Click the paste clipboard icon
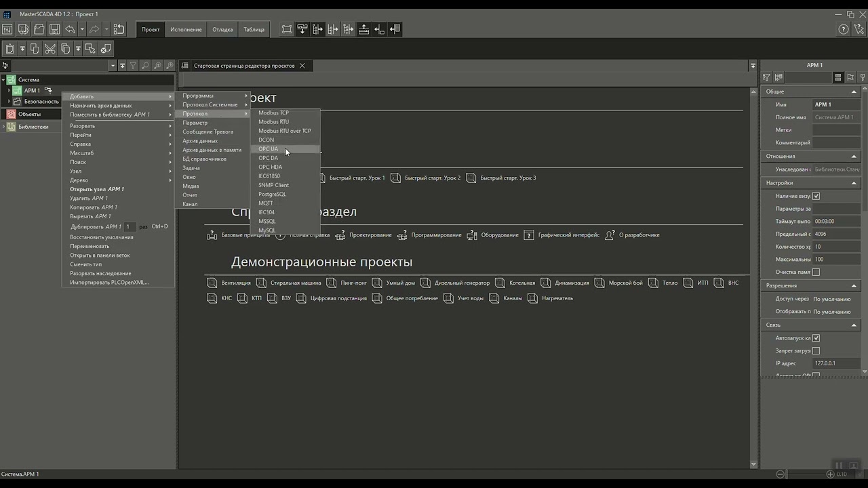Viewport: 868px width, 488px height. (10, 49)
